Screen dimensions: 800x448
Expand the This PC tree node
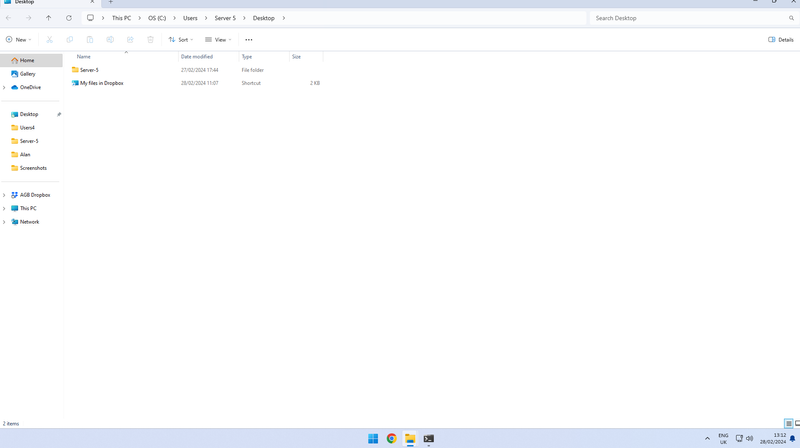pyautogui.click(x=4, y=208)
